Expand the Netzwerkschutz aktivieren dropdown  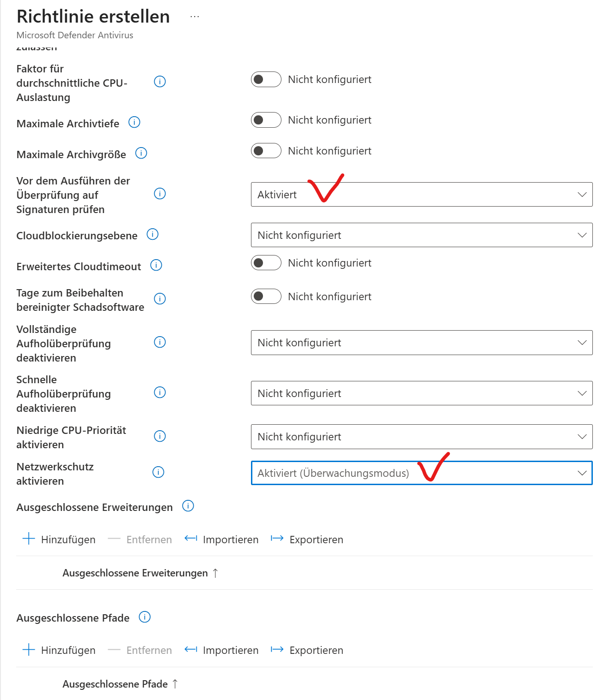point(421,473)
